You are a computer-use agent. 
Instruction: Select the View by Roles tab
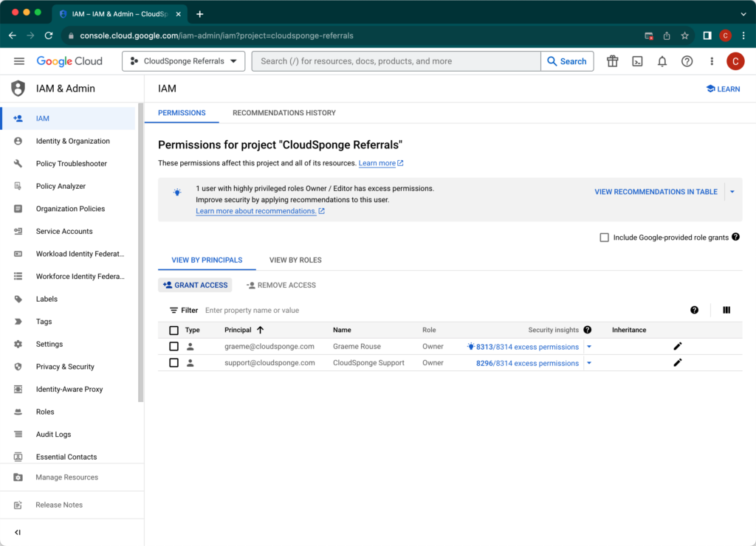[295, 260]
